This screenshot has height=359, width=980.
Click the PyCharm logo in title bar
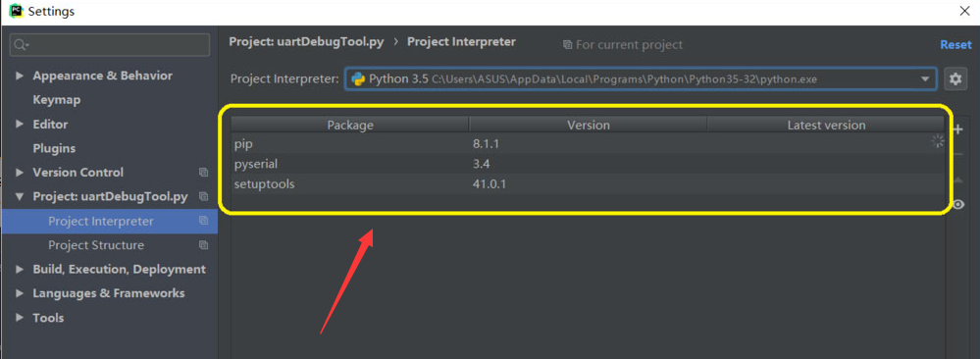[x=17, y=11]
